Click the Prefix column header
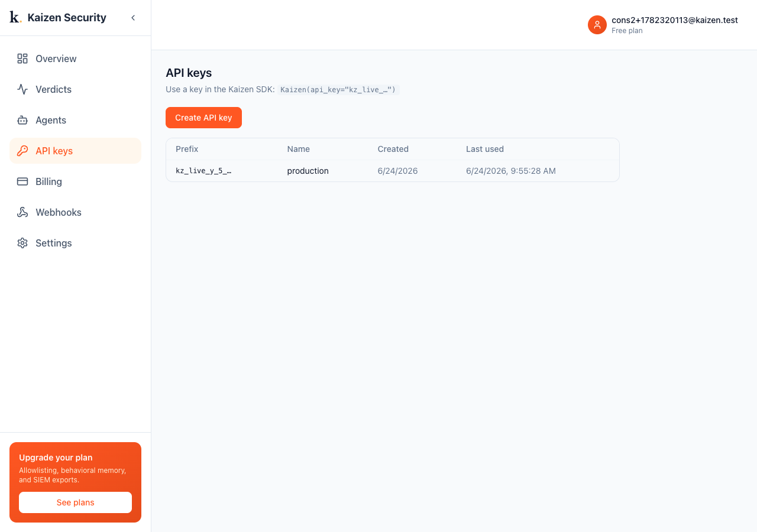The image size is (757, 532). [187, 149]
